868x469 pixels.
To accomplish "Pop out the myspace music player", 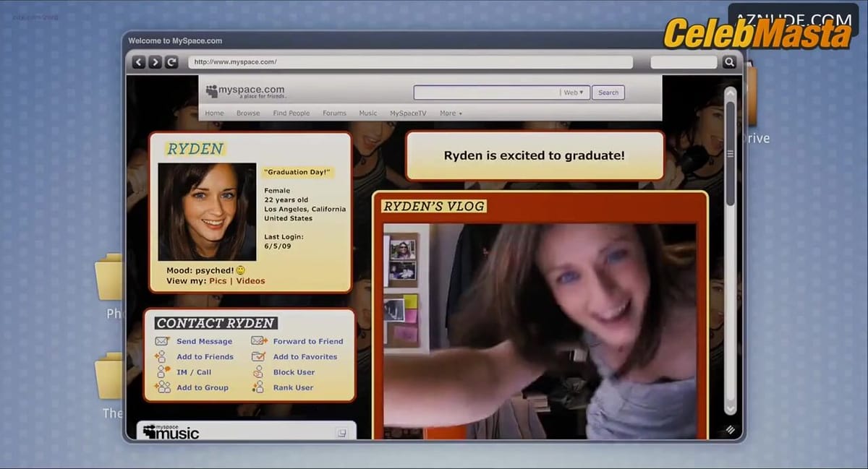I will [341, 432].
